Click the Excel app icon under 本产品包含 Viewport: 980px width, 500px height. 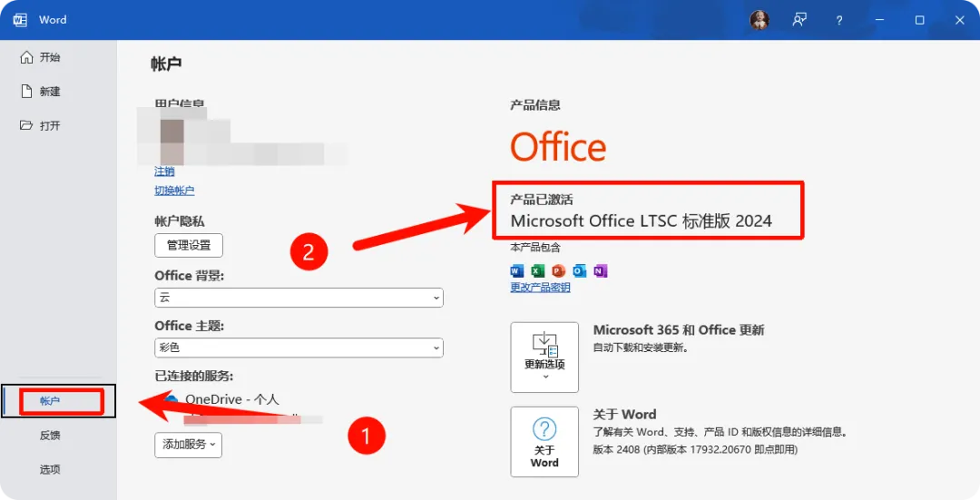(537, 270)
